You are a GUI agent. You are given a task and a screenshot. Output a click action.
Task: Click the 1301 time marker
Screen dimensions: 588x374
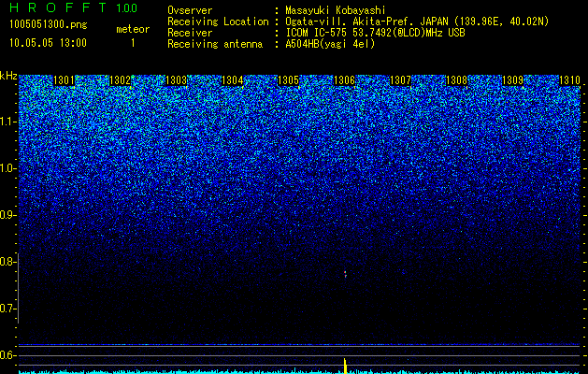pos(65,80)
